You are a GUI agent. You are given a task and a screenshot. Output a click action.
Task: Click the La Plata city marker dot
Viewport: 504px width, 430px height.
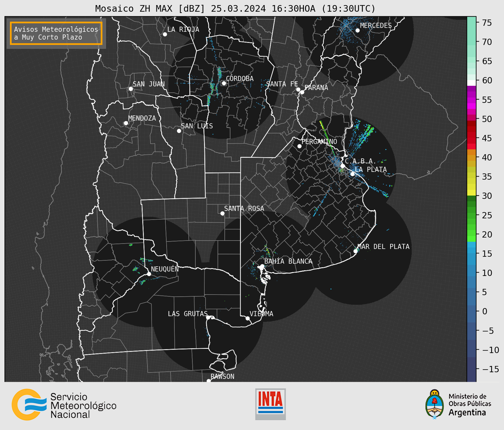pyautogui.click(x=353, y=174)
